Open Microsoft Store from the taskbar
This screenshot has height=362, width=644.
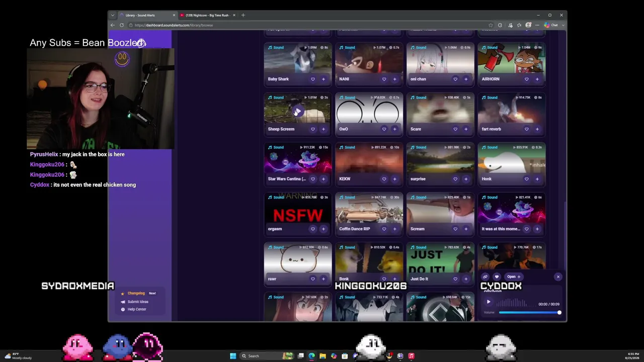coord(345,356)
